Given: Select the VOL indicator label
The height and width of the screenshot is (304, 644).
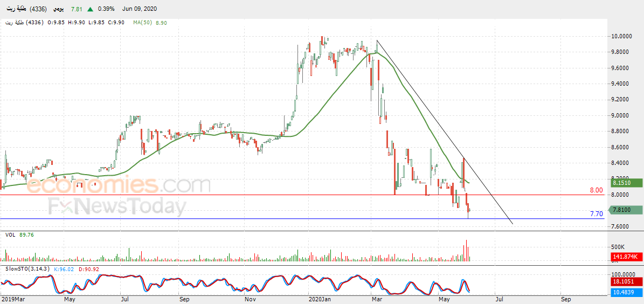Looking at the screenshot, I should (x=10, y=235).
